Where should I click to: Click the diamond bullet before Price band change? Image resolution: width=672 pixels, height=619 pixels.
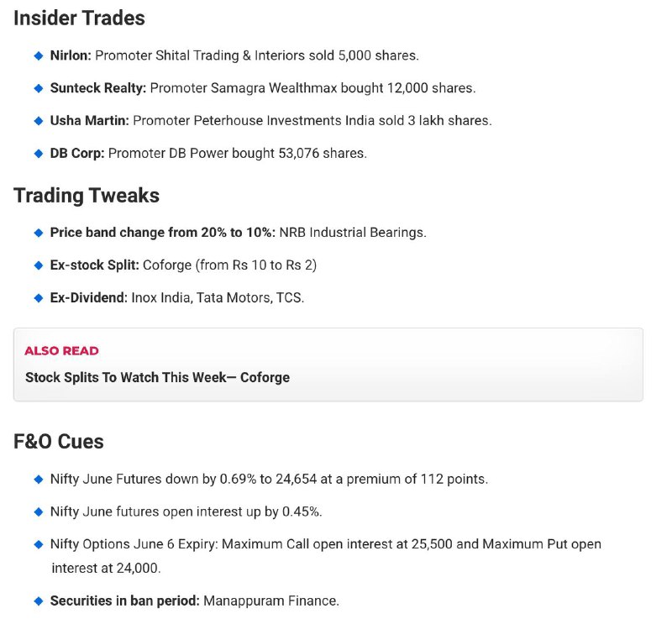pos(39,233)
